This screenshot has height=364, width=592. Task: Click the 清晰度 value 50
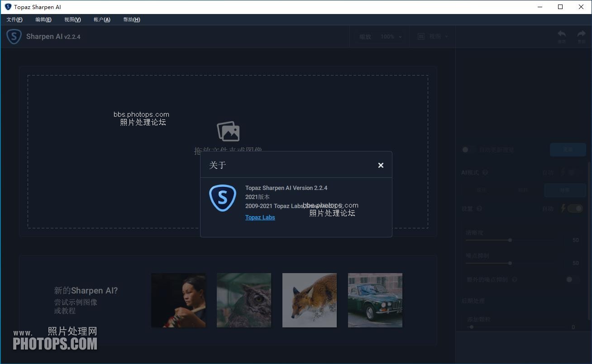[x=576, y=240]
